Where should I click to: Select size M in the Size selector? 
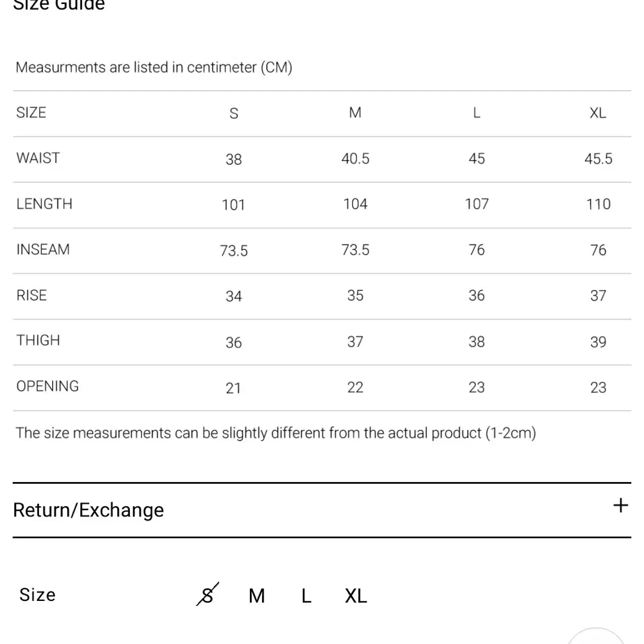tap(257, 596)
